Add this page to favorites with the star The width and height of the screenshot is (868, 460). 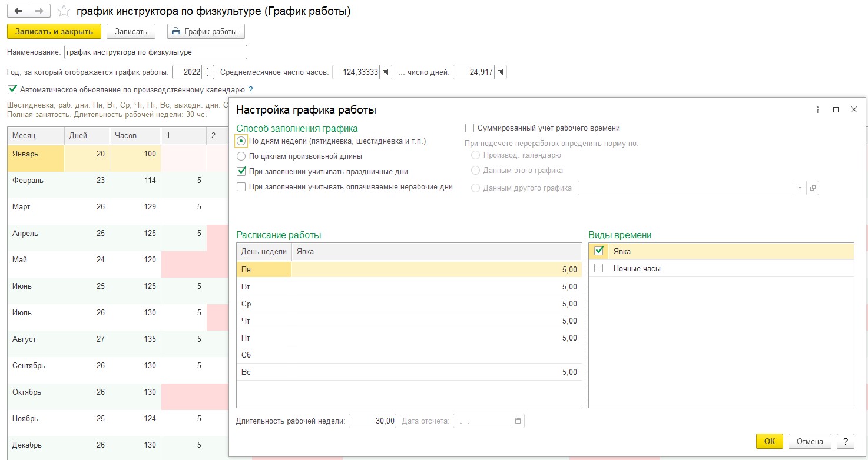(64, 11)
